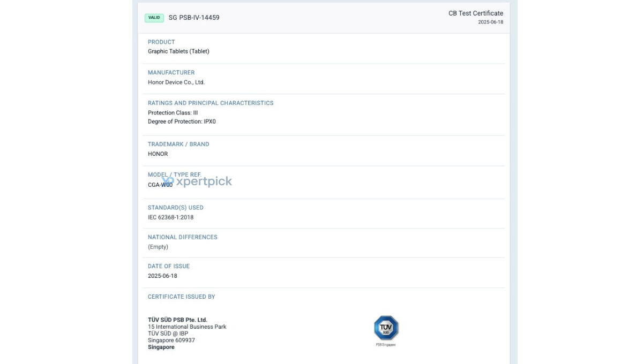Select Degree of Protection: IPX0 line
The image size is (643, 364).
[182, 122]
